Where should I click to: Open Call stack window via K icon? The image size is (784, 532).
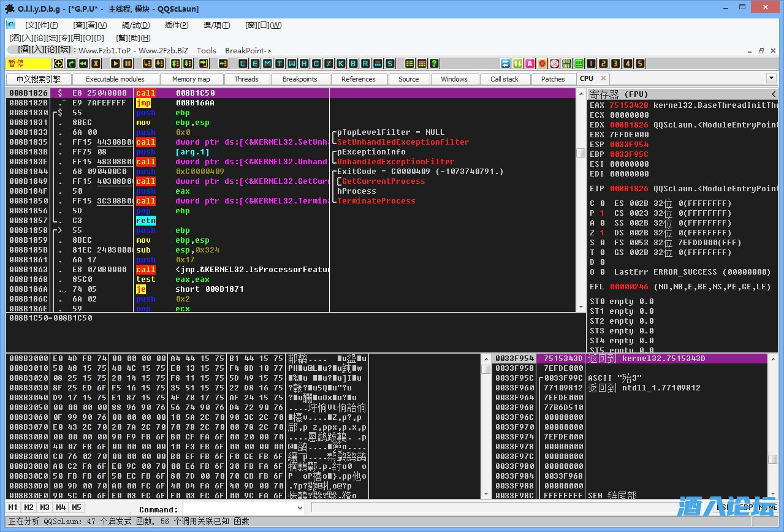pos(340,64)
